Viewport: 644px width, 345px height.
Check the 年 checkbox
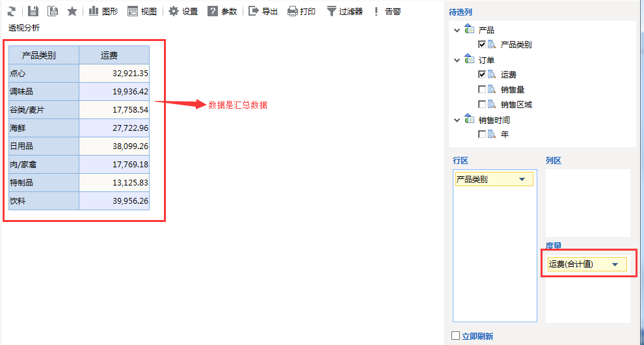(x=482, y=134)
